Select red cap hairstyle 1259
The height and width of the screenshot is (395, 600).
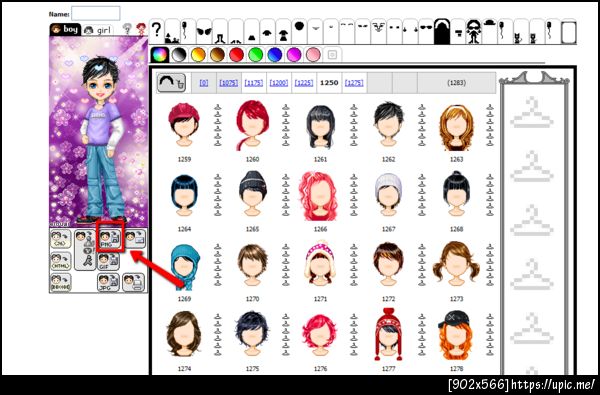pos(184,124)
